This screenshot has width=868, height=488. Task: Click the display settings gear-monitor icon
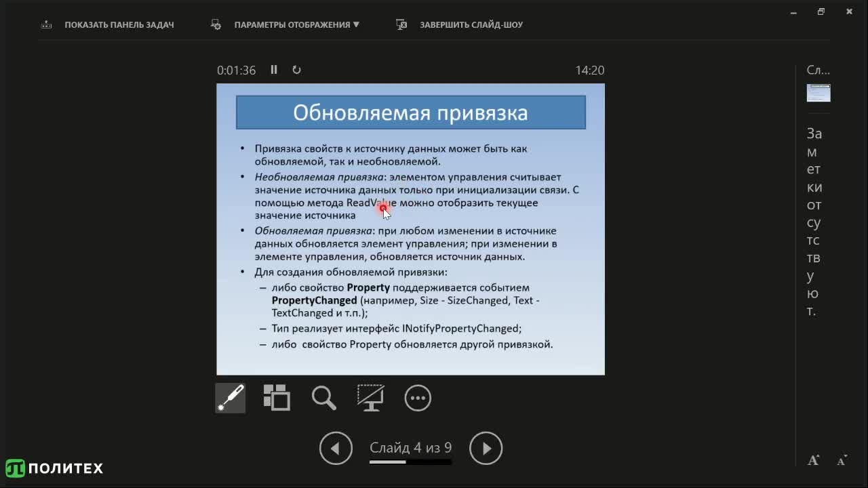tap(216, 24)
